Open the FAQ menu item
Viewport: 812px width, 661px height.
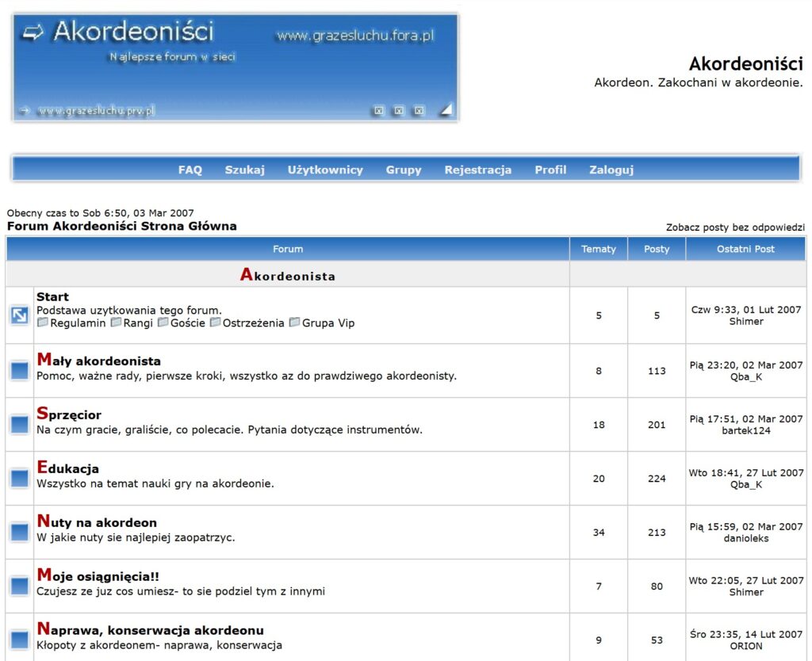[190, 170]
